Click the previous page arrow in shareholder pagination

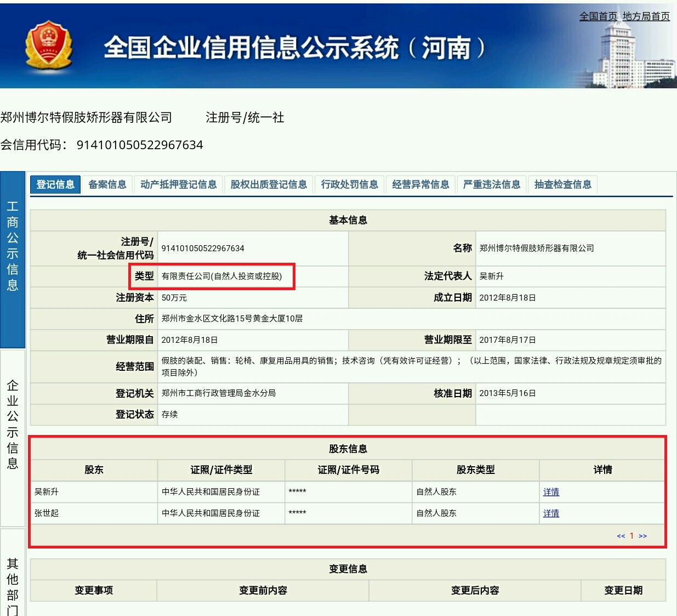pyautogui.click(x=620, y=536)
